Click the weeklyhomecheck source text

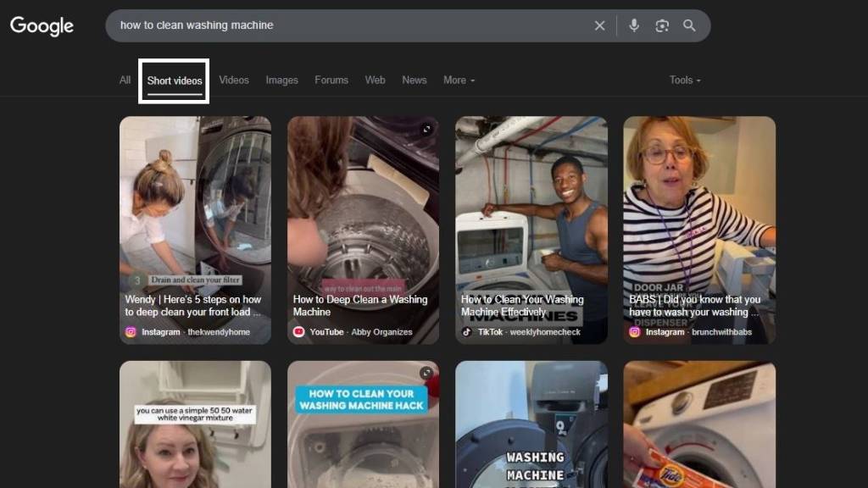545,332
